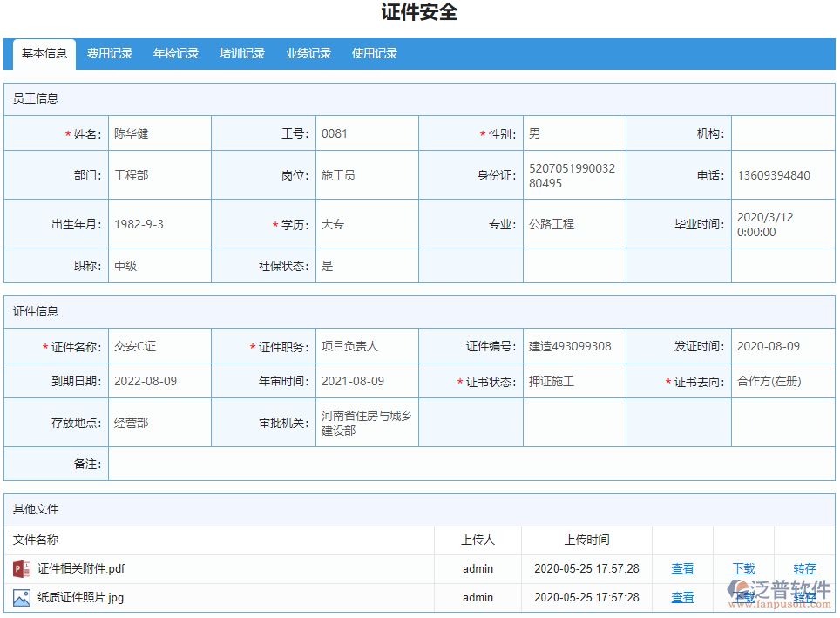Select the 培训记录 tab
The height and width of the screenshot is (618, 840).
pos(242,54)
